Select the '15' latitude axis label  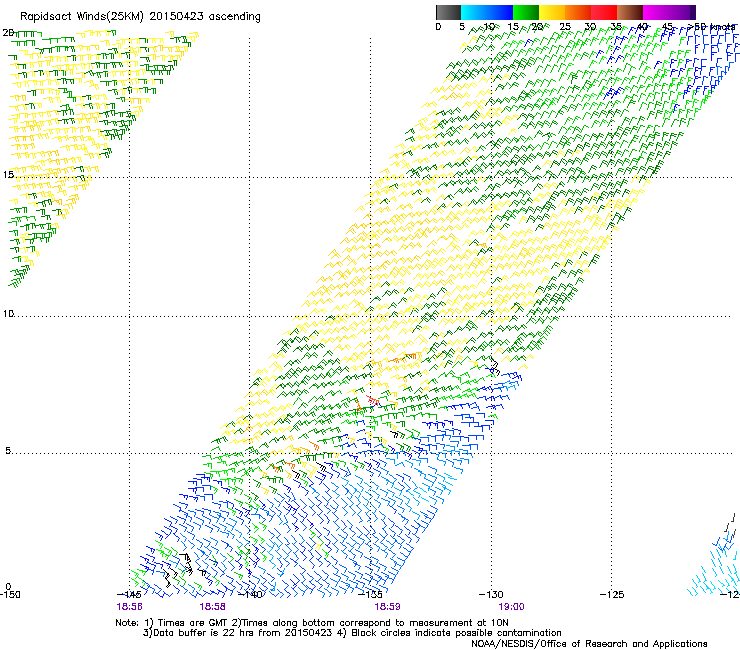(x=8, y=175)
